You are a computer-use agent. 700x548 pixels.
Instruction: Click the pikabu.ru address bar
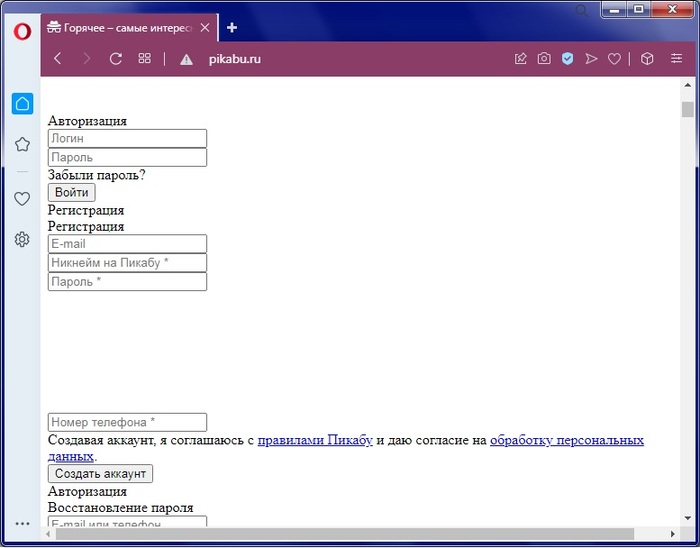[x=235, y=59]
